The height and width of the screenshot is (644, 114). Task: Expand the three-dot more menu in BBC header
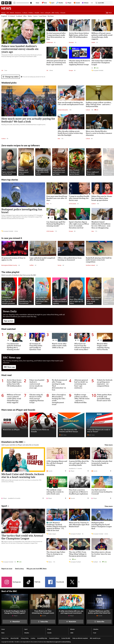92,3
